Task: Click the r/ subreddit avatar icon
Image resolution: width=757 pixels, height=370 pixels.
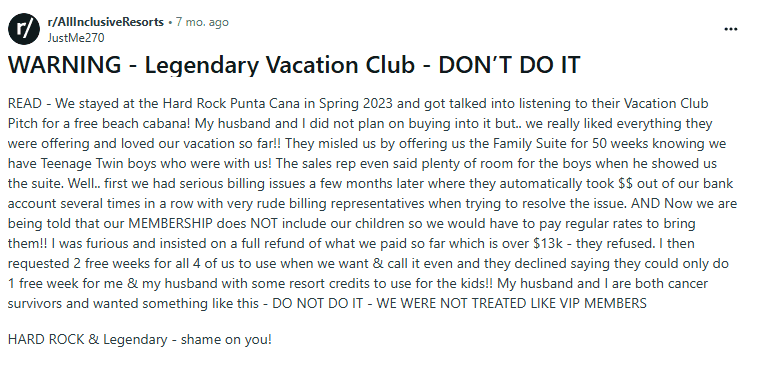Action: click(x=24, y=29)
